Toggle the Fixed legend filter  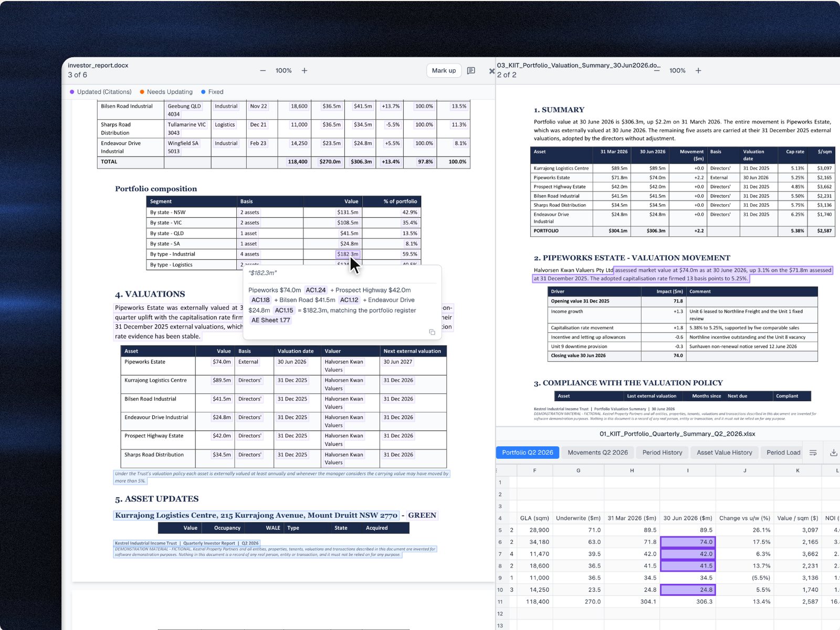click(212, 92)
